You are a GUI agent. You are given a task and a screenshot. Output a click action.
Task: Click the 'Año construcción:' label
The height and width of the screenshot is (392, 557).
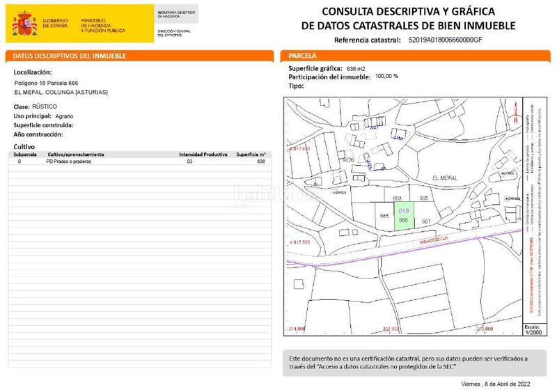click(38, 134)
